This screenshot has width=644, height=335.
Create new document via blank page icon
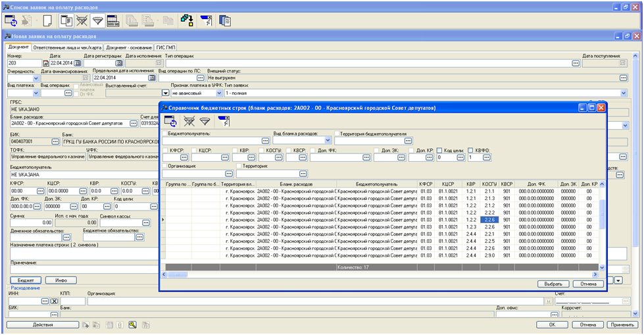coord(47,20)
